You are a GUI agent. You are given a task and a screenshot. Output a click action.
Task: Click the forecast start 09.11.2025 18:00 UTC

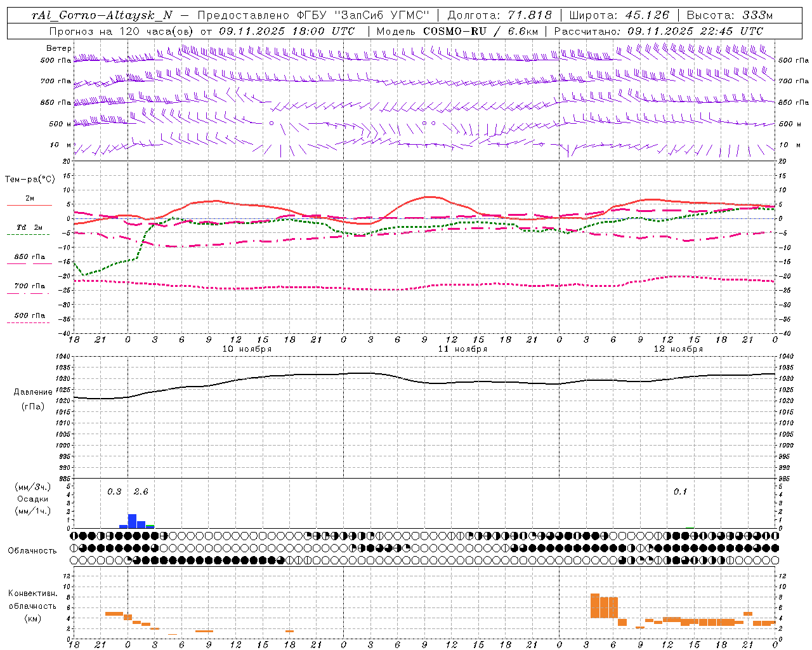(x=287, y=31)
